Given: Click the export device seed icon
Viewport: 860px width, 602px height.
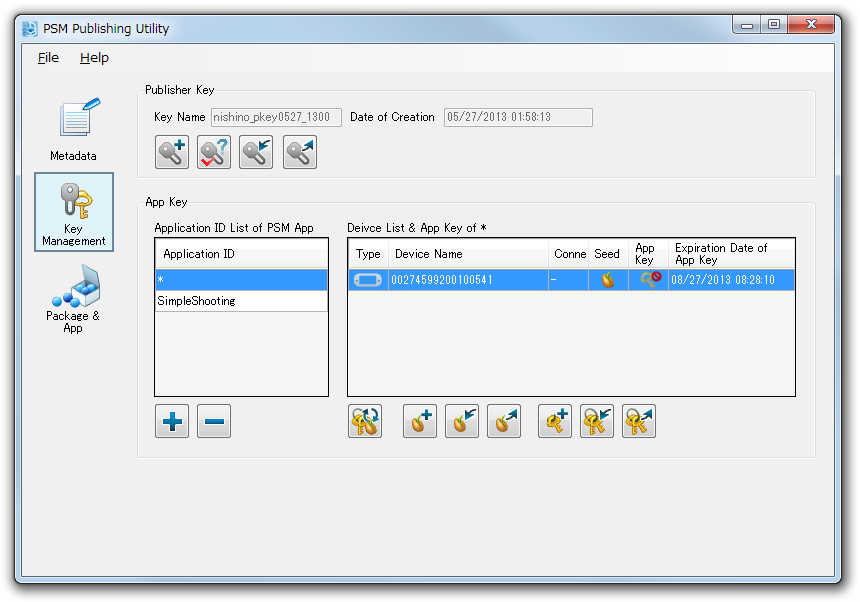Looking at the screenshot, I should 504,422.
